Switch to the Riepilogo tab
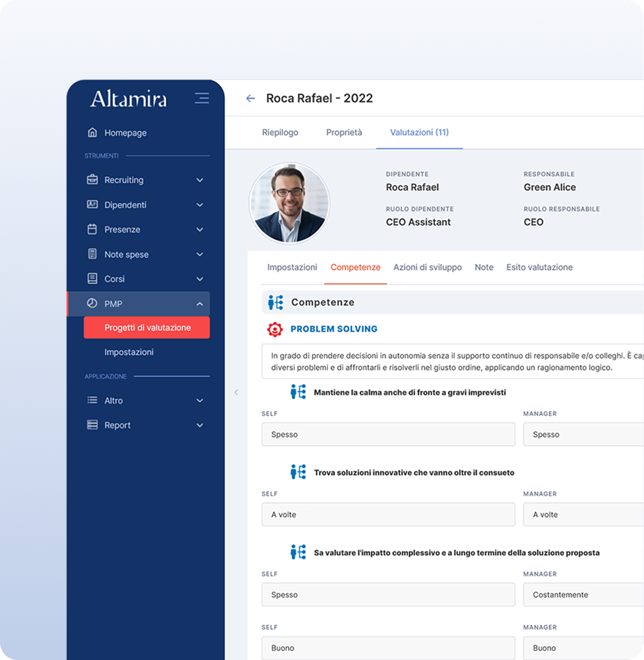Viewport: 644px width, 660px height. [280, 133]
